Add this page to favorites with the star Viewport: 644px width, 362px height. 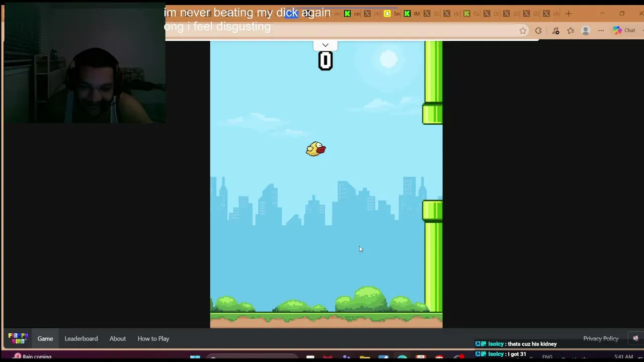pos(523,31)
